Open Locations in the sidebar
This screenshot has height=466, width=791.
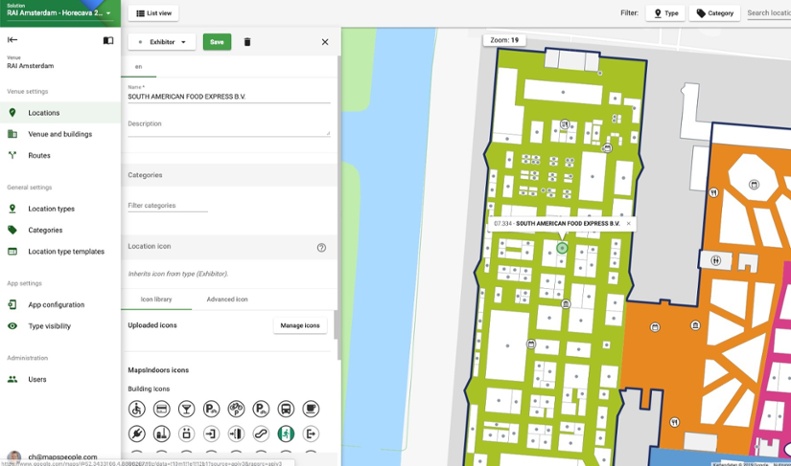click(60, 113)
